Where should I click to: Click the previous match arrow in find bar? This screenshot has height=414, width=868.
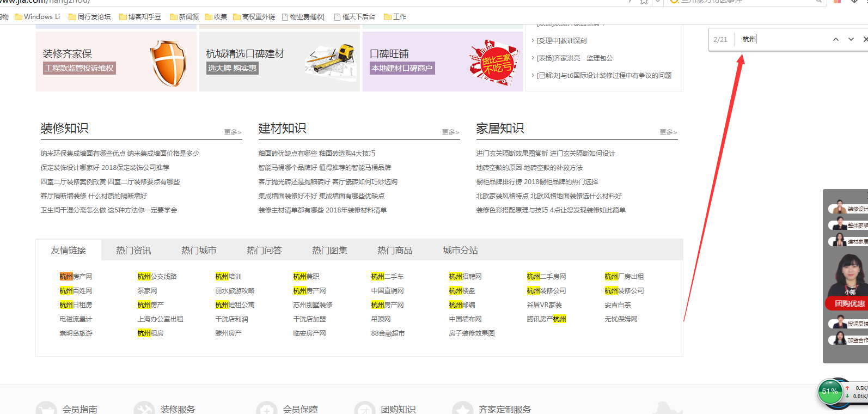click(836, 39)
